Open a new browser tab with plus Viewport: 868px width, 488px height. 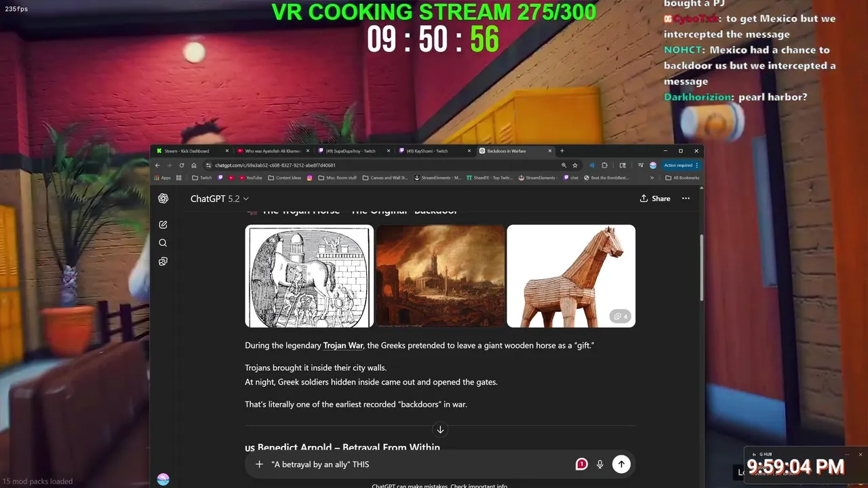(x=561, y=151)
